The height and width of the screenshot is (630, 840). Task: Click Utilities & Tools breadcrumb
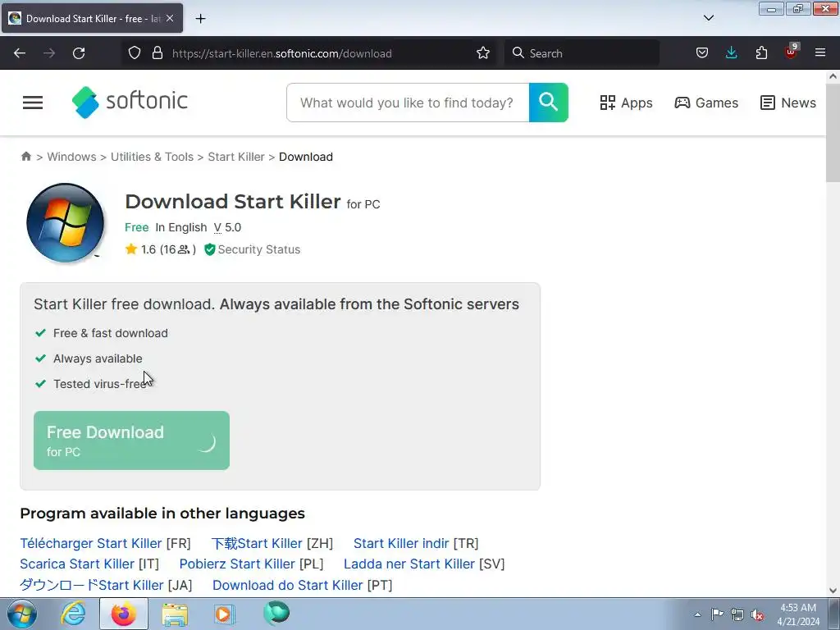click(x=152, y=157)
